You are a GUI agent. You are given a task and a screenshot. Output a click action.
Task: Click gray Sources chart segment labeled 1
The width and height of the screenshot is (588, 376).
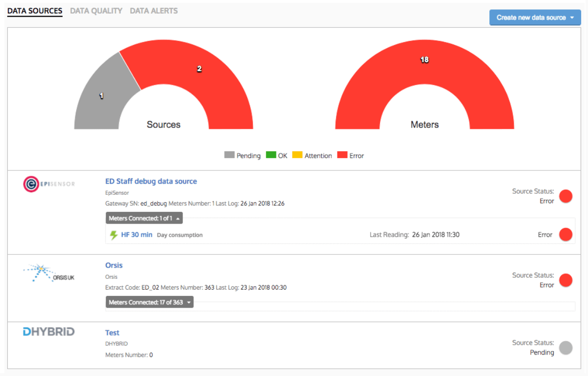tap(102, 96)
